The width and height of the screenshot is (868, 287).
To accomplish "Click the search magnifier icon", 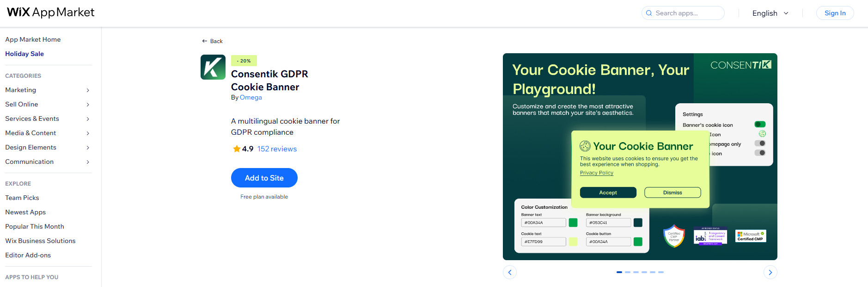I will pos(649,13).
